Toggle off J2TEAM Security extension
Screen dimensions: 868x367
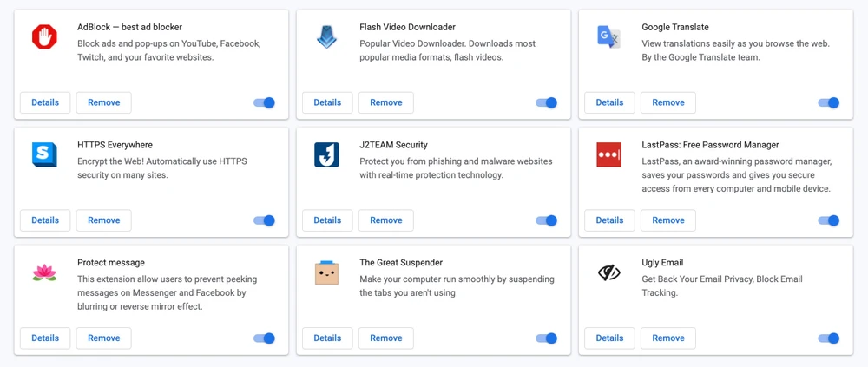tap(547, 220)
